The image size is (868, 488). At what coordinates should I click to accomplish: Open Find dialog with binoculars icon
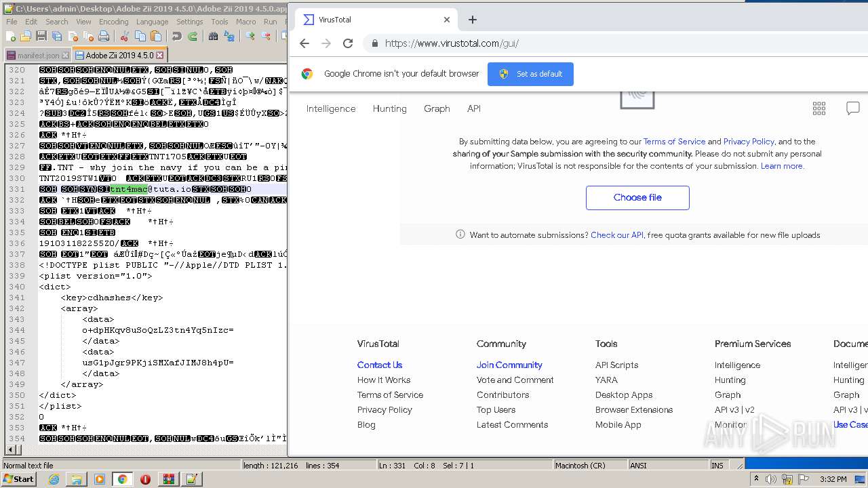coord(213,36)
